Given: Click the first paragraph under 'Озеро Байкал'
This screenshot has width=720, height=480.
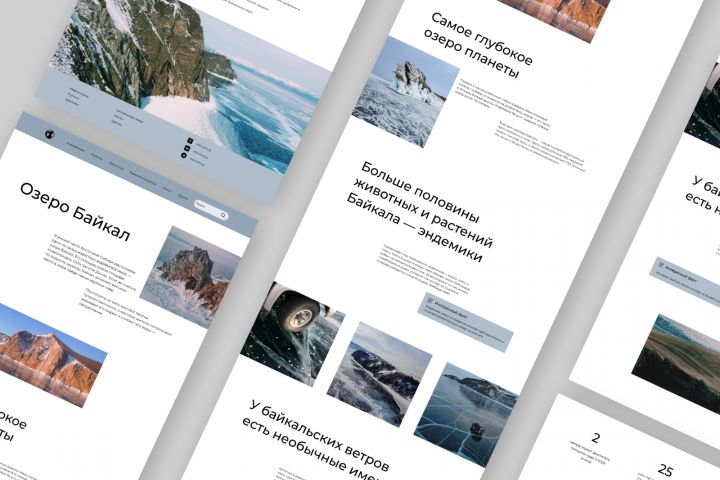Looking at the screenshot, I should coord(92,262).
